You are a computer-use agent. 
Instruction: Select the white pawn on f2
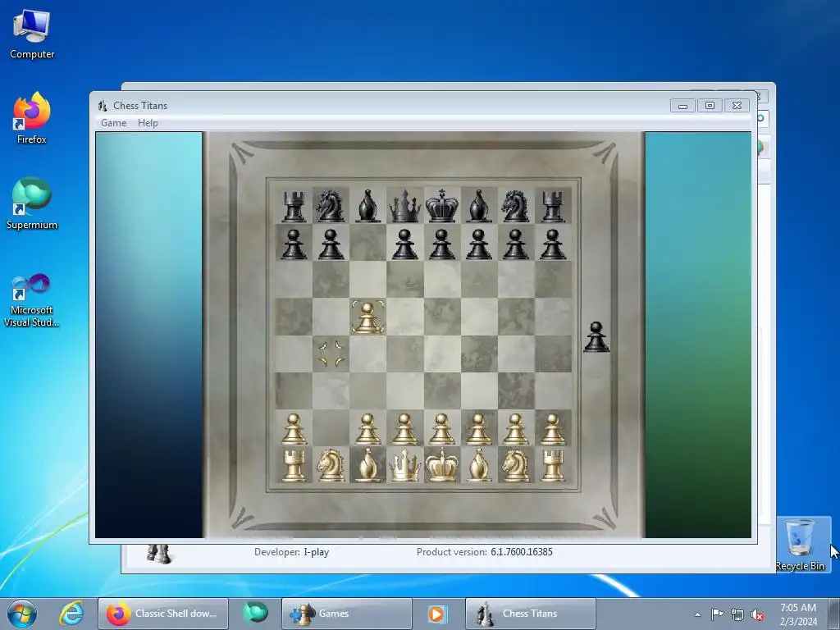tap(479, 429)
